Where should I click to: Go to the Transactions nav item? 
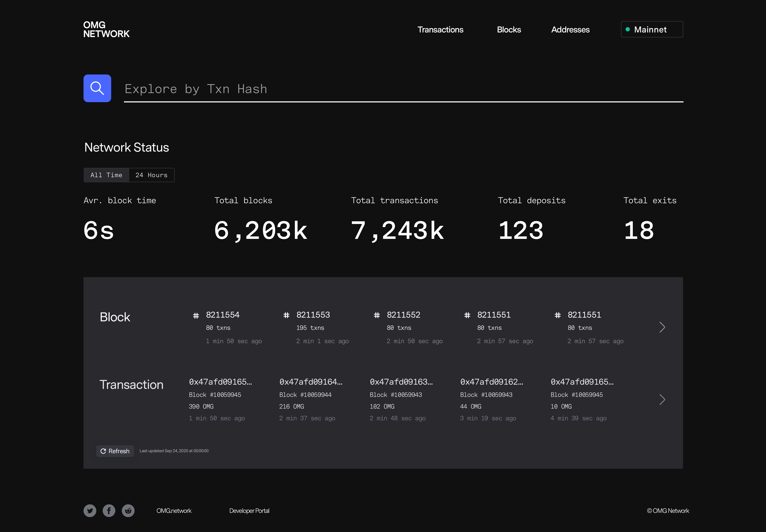click(440, 30)
